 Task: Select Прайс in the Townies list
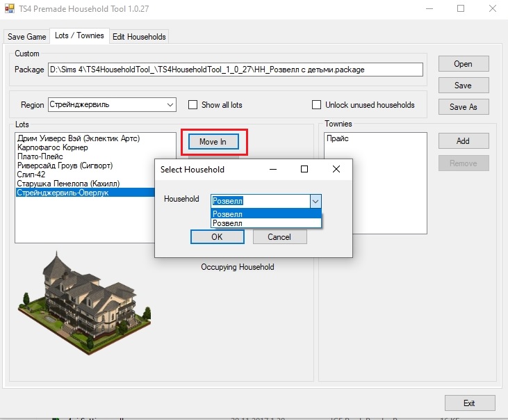(x=337, y=138)
